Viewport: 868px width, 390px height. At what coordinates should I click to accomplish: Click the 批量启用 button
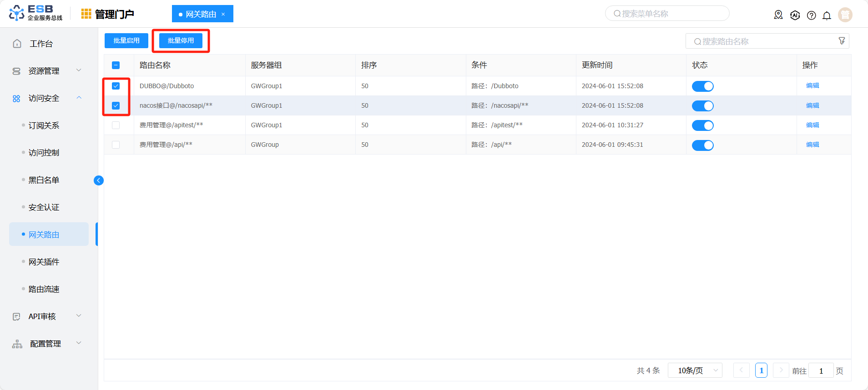pyautogui.click(x=126, y=40)
